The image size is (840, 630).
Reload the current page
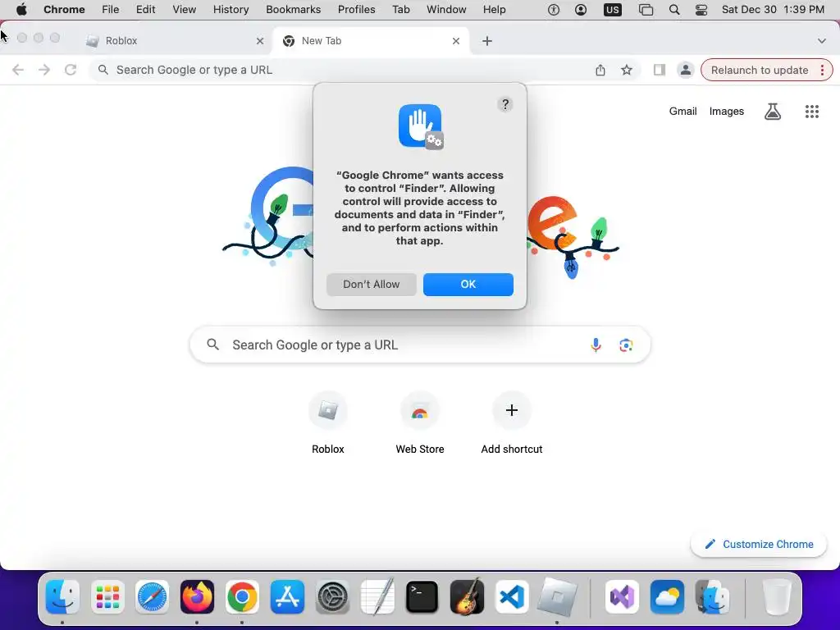coord(71,70)
